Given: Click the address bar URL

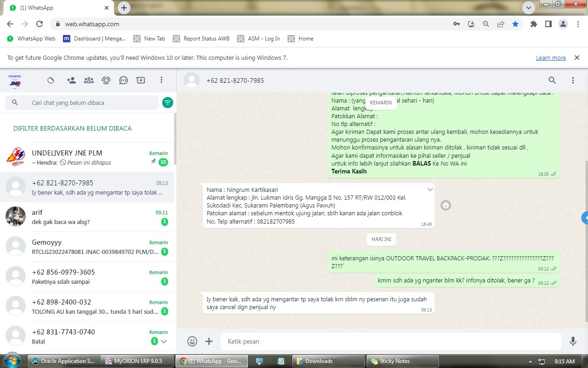Looking at the screenshot, I should (x=92, y=24).
